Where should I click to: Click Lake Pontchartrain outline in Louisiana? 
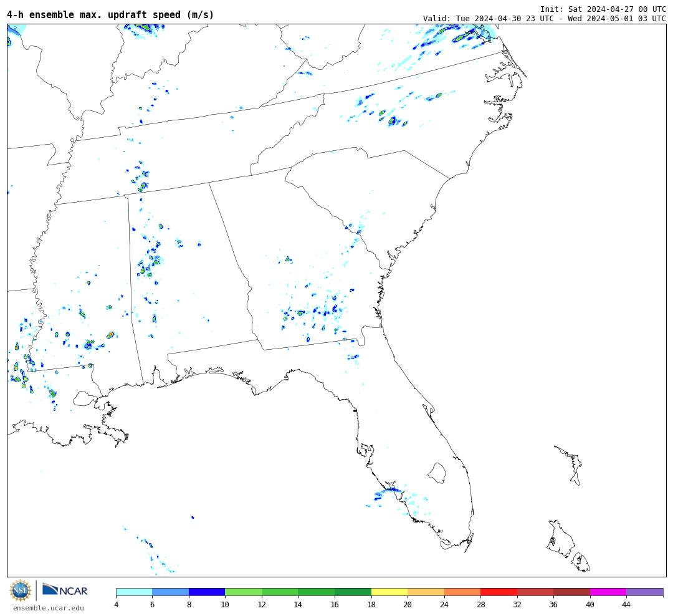tap(84, 398)
